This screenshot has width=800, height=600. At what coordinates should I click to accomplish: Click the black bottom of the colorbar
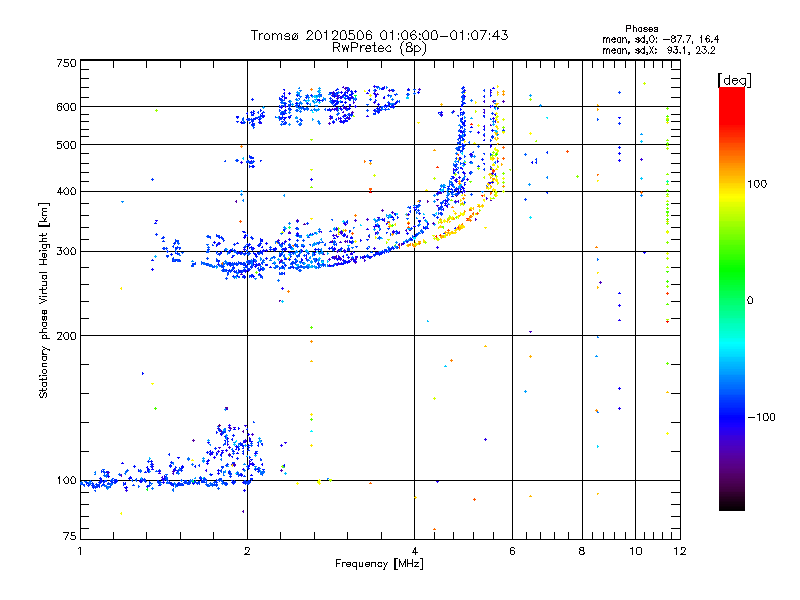732,503
